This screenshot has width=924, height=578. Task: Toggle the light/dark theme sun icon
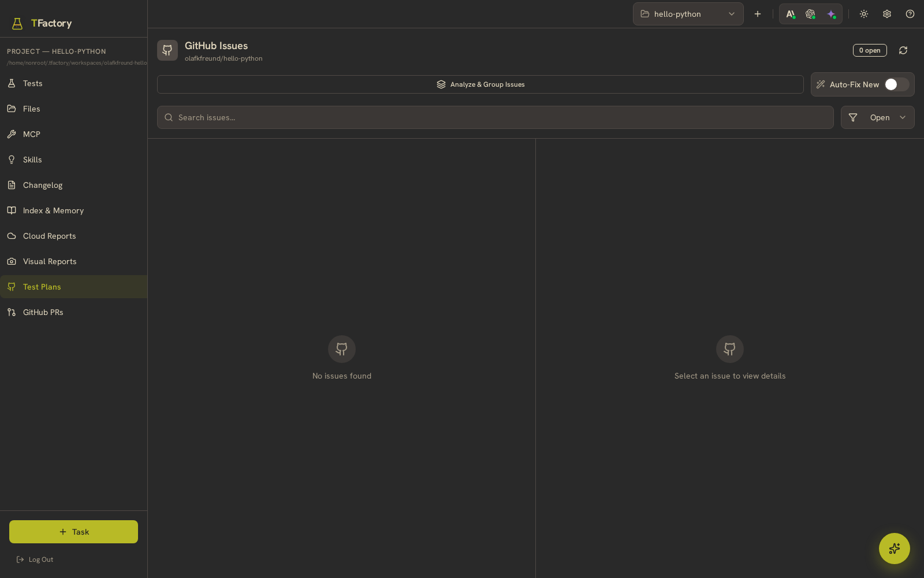864,14
